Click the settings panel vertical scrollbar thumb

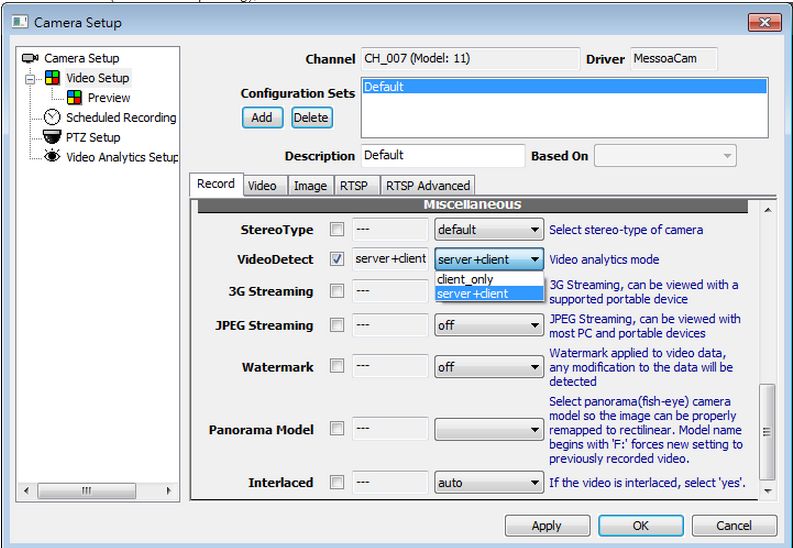(x=767, y=432)
